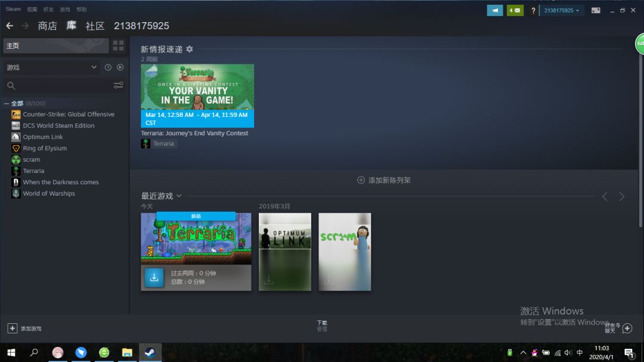Select Optimum Link in the game list
644x362 pixels.
(43, 137)
